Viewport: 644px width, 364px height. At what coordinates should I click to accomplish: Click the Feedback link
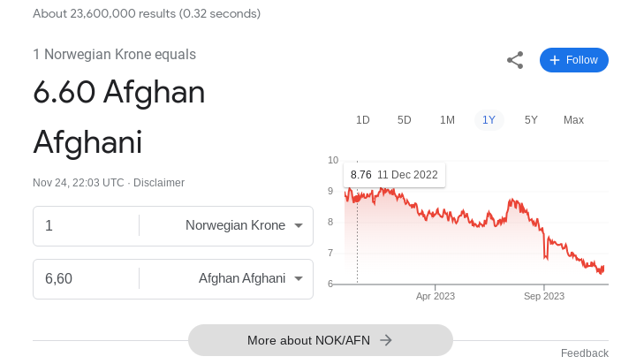(x=585, y=353)
